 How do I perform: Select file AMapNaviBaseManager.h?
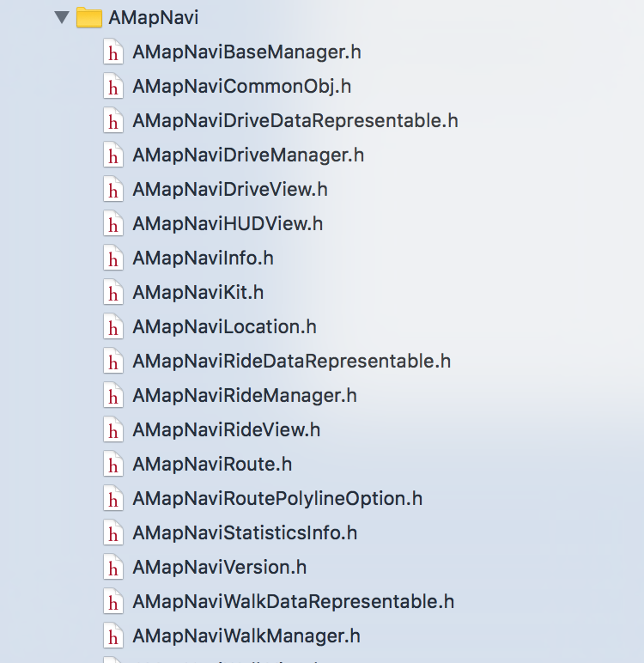[x=247, y=52]
